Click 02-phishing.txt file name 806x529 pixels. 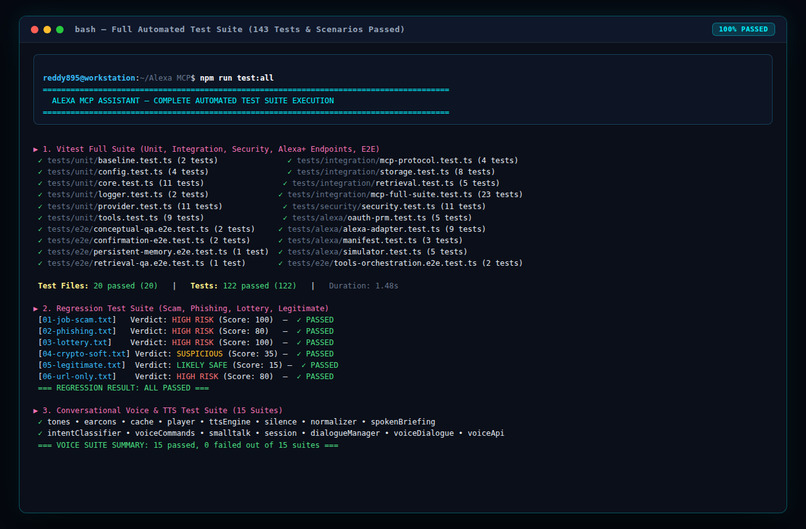[77, 331]
